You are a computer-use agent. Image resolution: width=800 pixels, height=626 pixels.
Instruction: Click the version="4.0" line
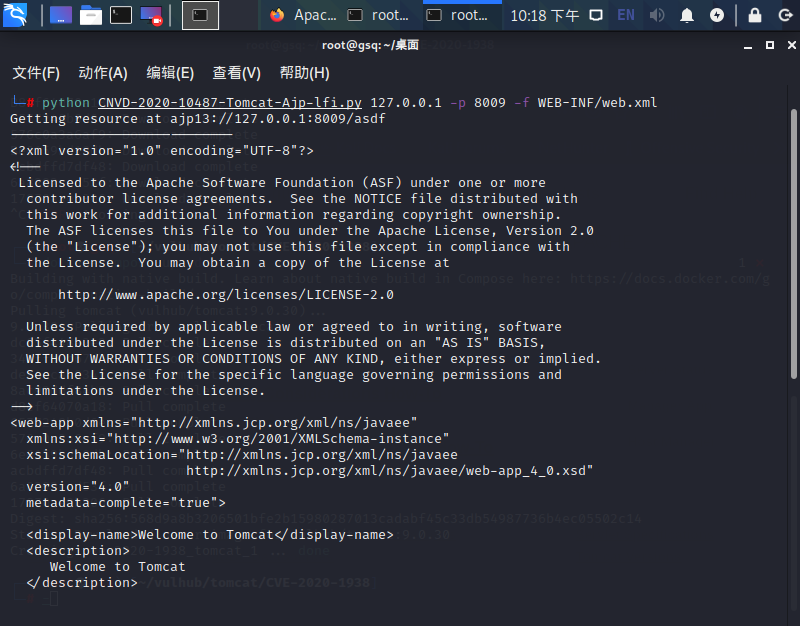coord(78,487)
